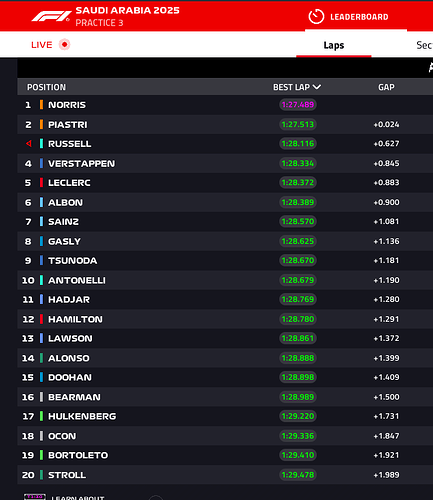Click Hulkenberg's green team color marker
Viewport: 433px width, 500px height.
click(x=41, y=416)
